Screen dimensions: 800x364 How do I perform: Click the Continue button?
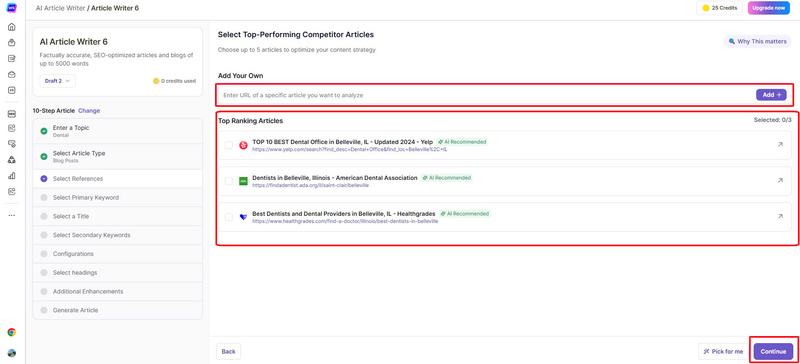[773, 351]
